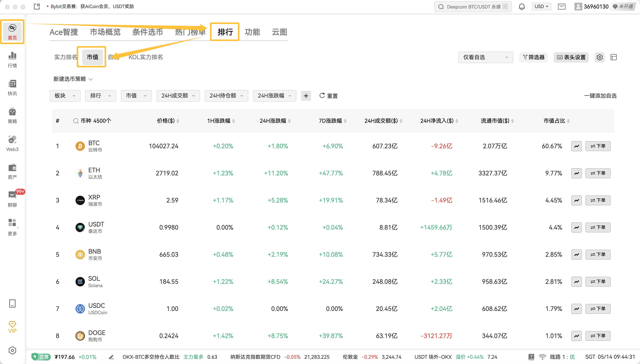
Task: Open mini chart icon for BTC row
Action: click(x=576, y=146)
